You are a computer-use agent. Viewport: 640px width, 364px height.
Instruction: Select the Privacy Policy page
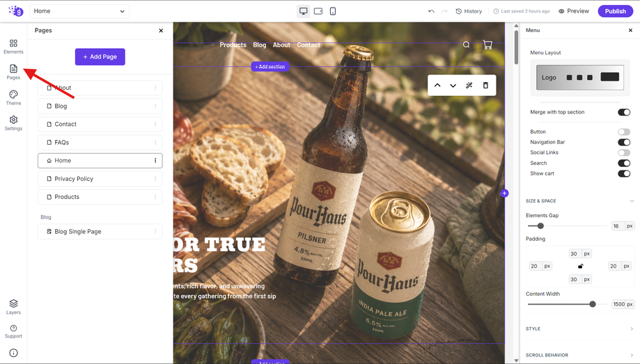[x=100, y=179]
